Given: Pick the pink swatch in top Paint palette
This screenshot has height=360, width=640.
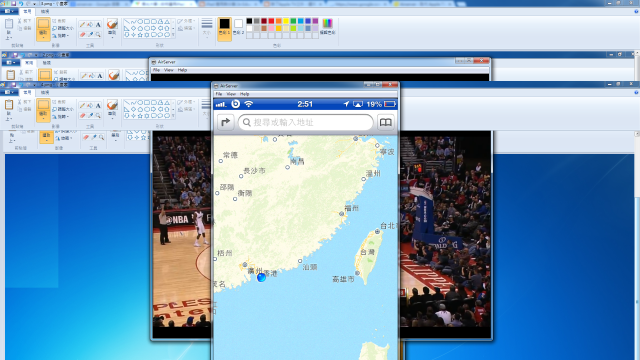Looking at the screenshot, I should 271,29.
